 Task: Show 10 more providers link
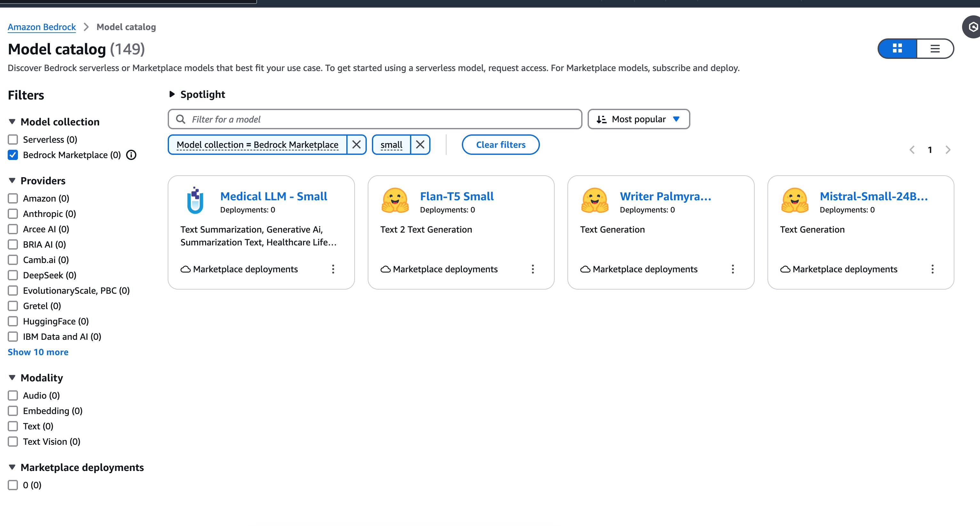[x=37, y=352]
